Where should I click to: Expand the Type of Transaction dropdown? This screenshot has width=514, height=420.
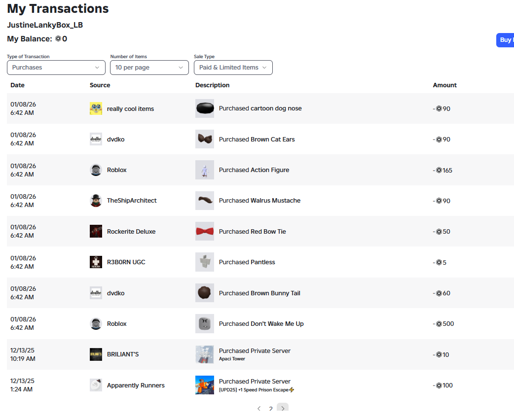point(56,68)
